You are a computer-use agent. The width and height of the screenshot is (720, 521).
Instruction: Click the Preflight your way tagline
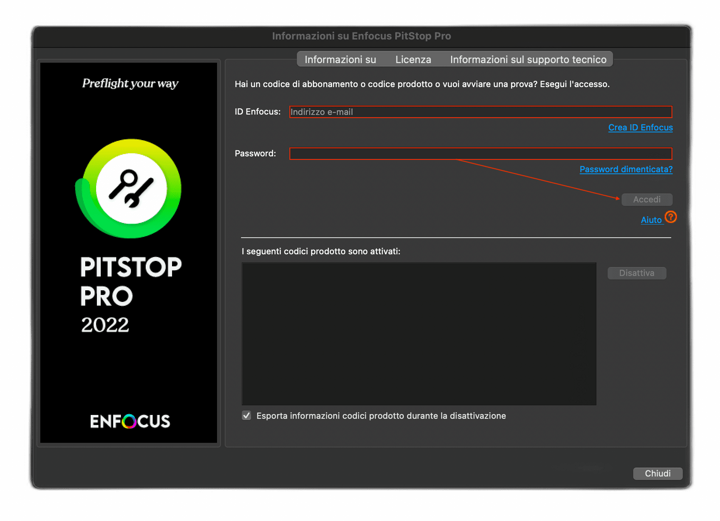click(130, 84)
